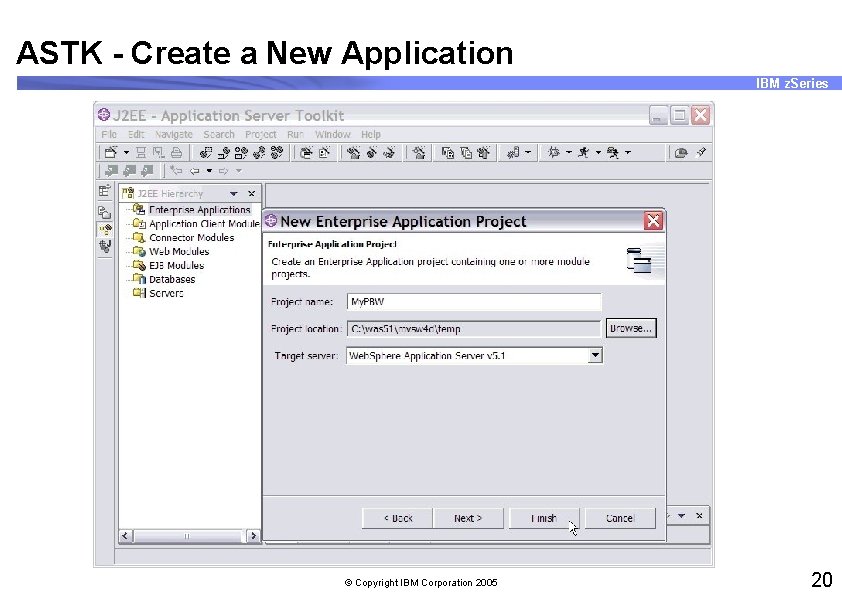The image size is (842, 592).
Task: Open the Navigate menu
Action: click(x=172, y=134)
